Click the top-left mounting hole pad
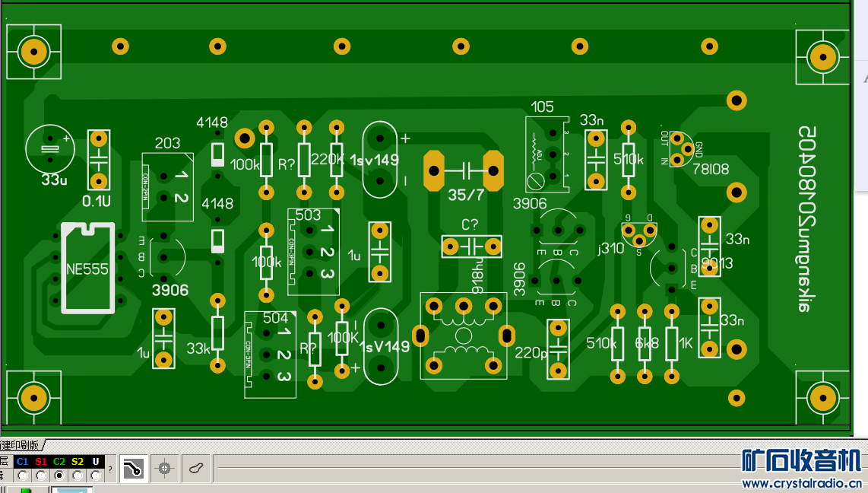Viewport: 868px width, 493px height. [x=33, y=52]
